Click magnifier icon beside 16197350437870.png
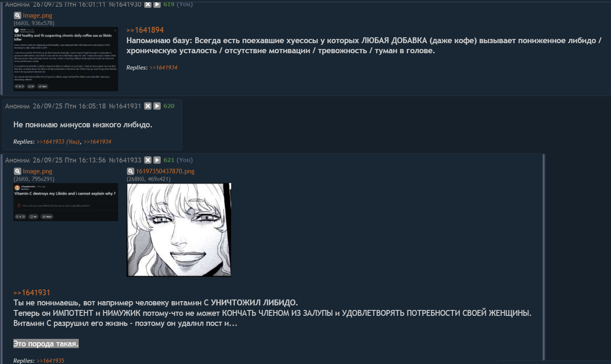 [131, 171]
